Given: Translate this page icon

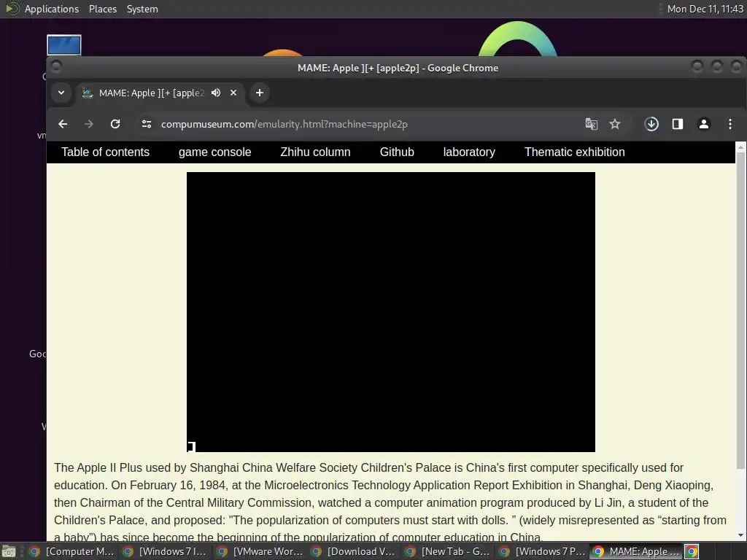Looking at the screenshot, I should [x=591, y=124].
